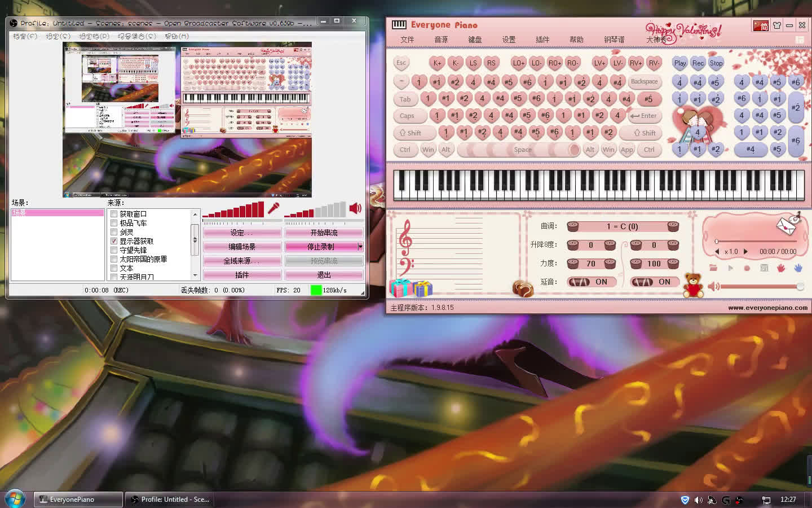
Task: Click the 全域来源... button
Action: tap(242, 261)
